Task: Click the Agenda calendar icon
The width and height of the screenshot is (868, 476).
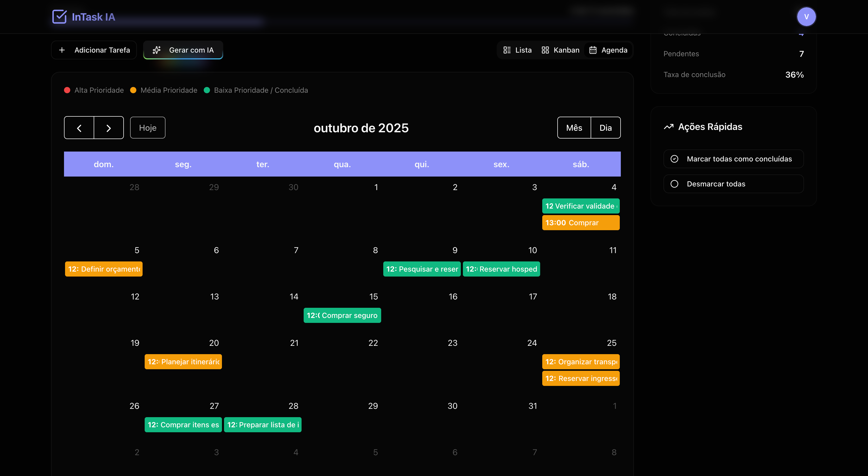Action: pos(593,50)
